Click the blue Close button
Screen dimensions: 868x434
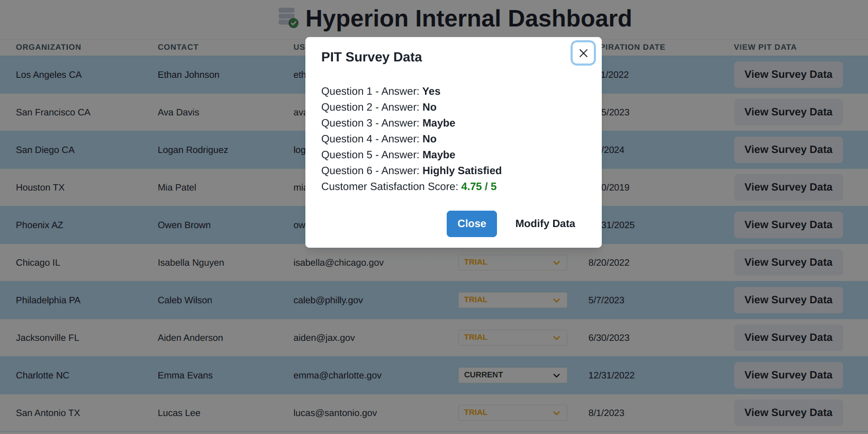tap(472, 224)
